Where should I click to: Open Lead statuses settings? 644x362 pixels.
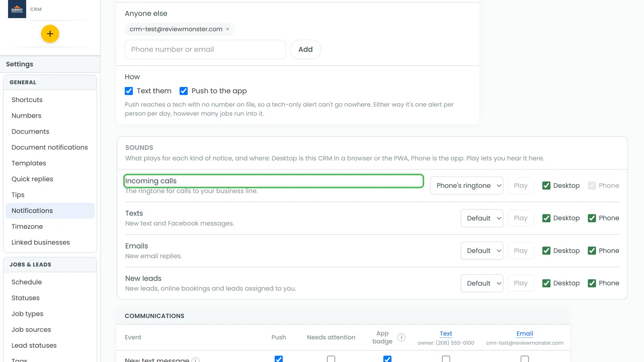coord(50,346)
